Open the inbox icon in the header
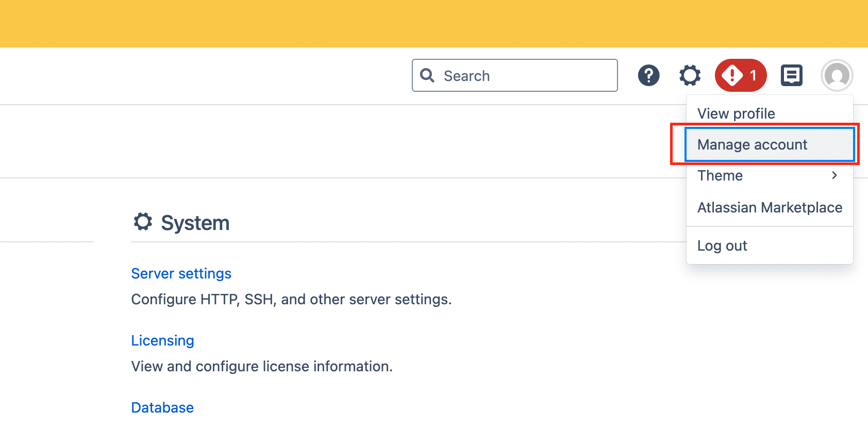Screen dimensions: 868x427 pos(792,75)
